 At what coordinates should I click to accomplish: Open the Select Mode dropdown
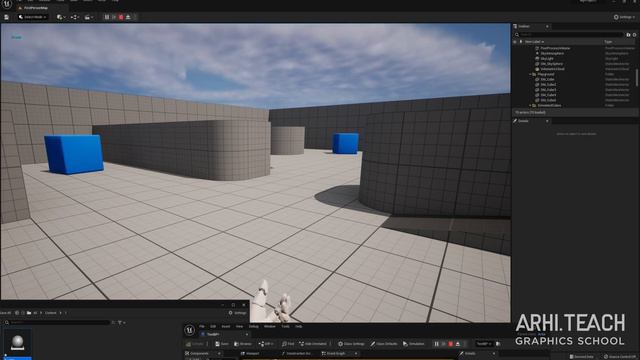33,17
